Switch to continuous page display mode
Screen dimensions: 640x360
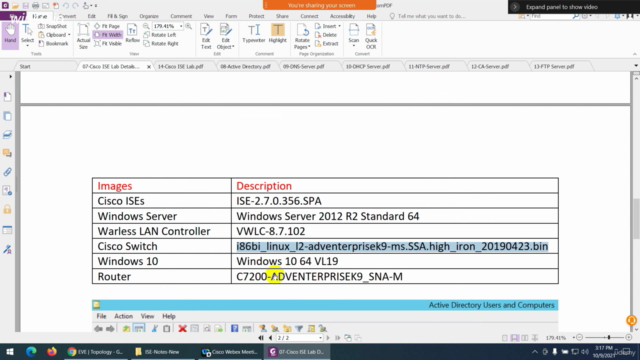515,338
